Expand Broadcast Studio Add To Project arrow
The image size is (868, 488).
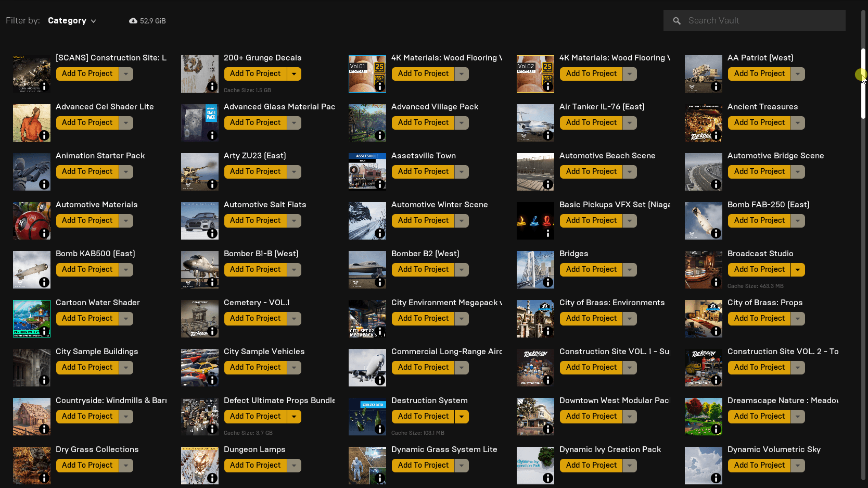coord(798,270)
